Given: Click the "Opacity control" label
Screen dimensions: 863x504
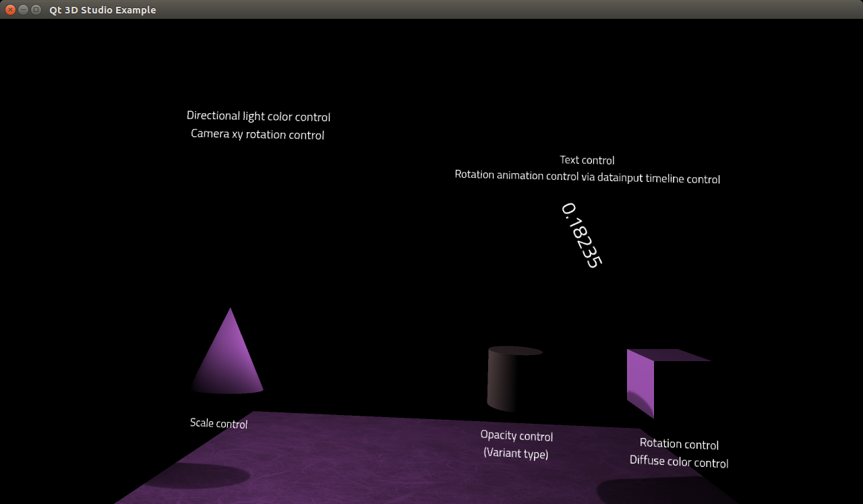Looking at the screenshot, I should 516,436.
